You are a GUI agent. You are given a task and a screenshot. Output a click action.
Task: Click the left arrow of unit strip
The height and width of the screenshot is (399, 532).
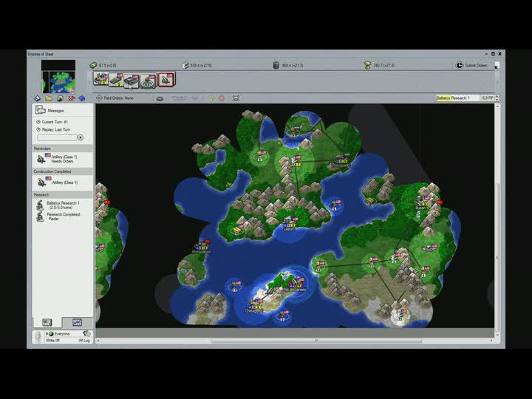point(89,82)
